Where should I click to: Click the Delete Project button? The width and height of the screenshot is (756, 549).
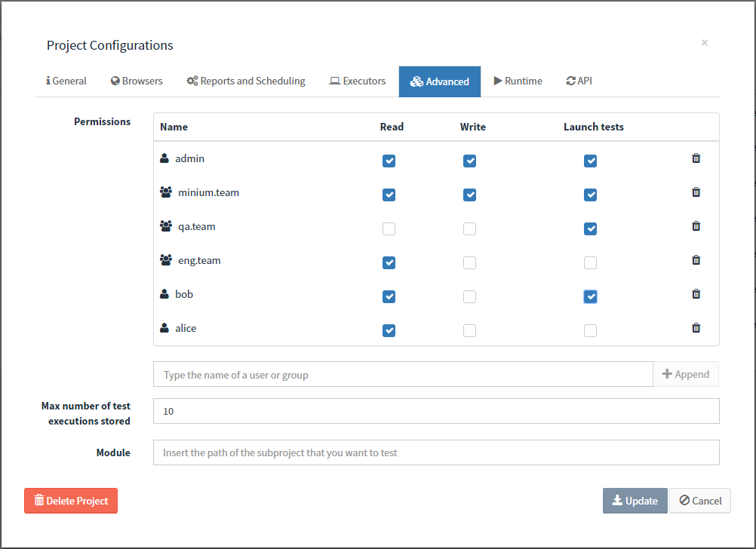(x=71, y=501)
